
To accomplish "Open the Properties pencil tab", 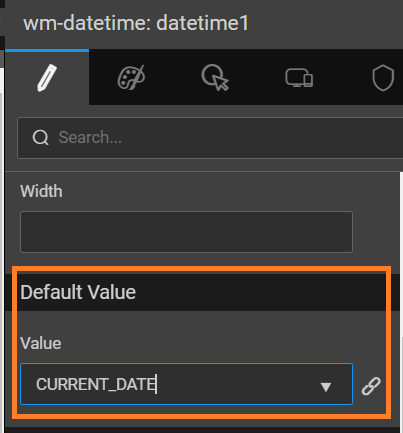I will pos(47,78).
